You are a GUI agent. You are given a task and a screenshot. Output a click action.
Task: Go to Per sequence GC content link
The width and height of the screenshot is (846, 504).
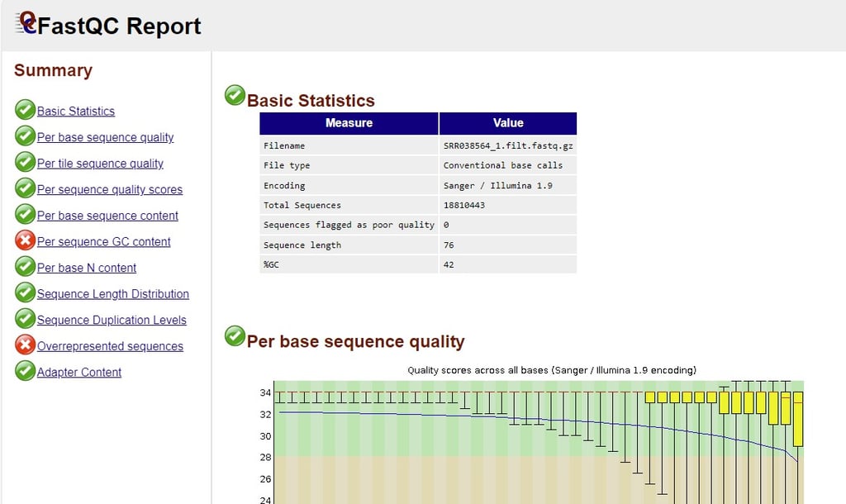pos(103,242)
